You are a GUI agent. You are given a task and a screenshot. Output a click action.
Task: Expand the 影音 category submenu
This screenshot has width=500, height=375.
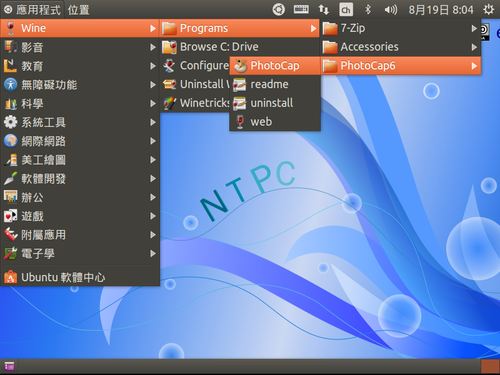(x=80, y=47)
